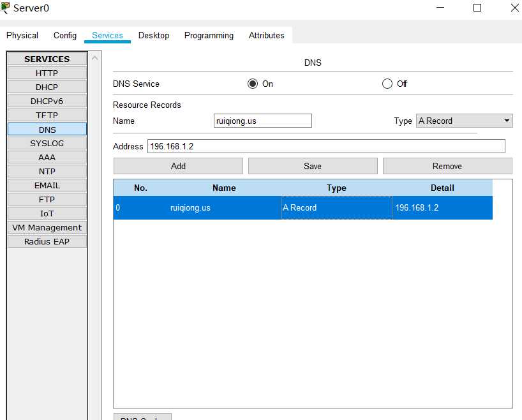The width and height of the screenshot is (522, 420).
Task: Click the No. column header
Action: click(140, 188)
